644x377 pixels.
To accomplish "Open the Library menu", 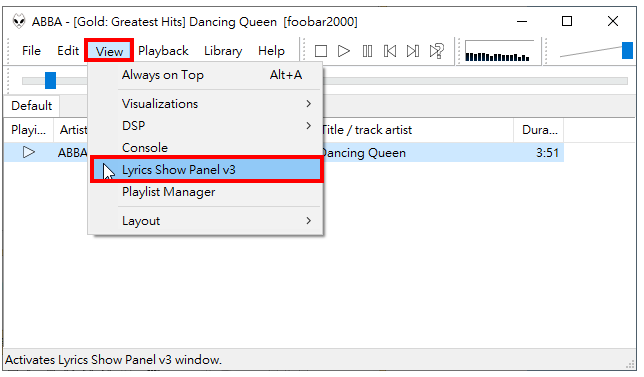I will [x=223, y=51].
